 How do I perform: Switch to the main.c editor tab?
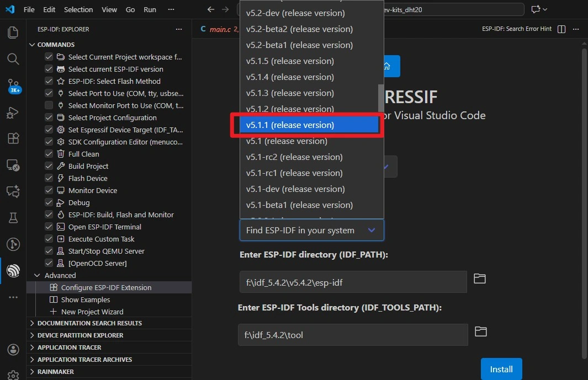(218, 29)
